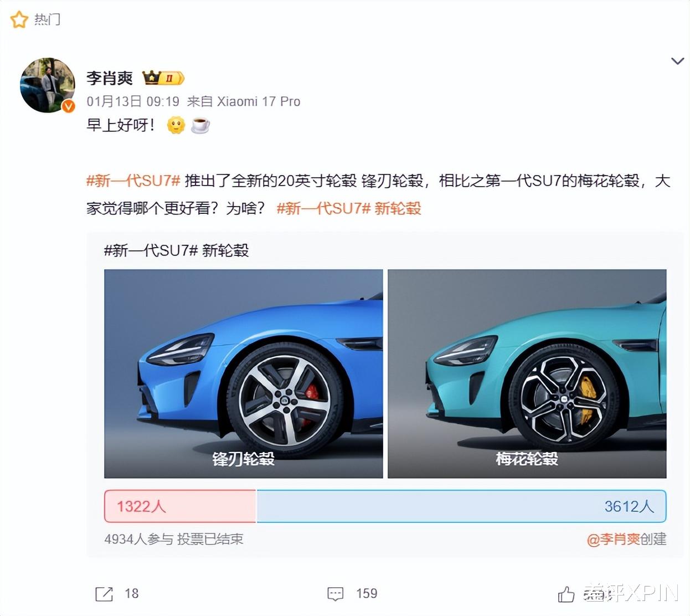Viewport: 690px width, 616px height.
Task: Click the smiling flower emoji
Action: tap(176, 125)
